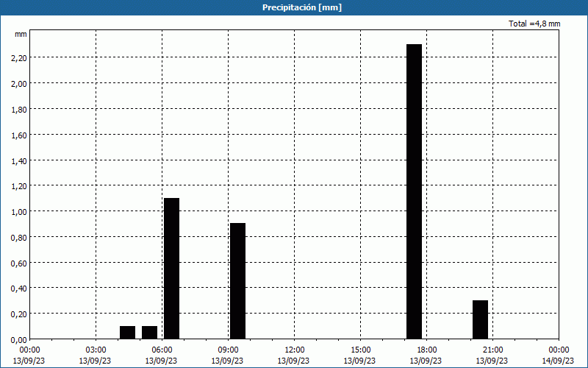Click the 0,90 mm bar after 09:00

coord(237,281)
